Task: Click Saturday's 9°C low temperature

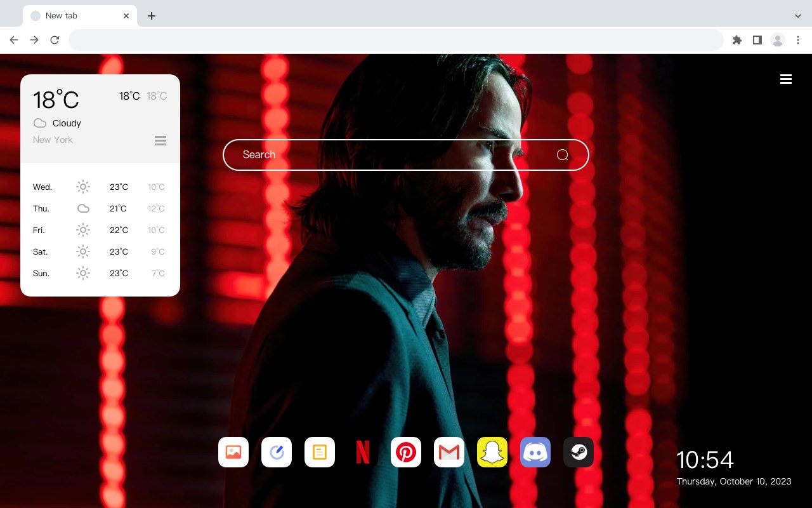Action: click(x=158, y=251)
